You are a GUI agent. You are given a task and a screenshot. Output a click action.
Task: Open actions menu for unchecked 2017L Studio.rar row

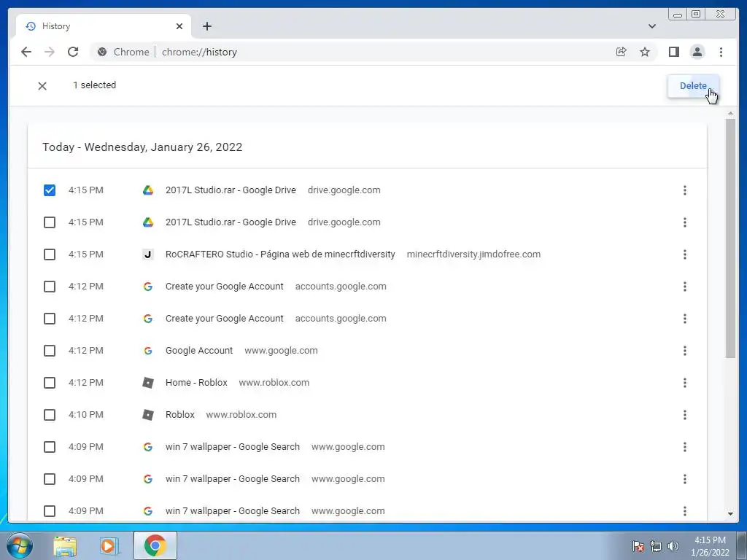pos(684,222)
